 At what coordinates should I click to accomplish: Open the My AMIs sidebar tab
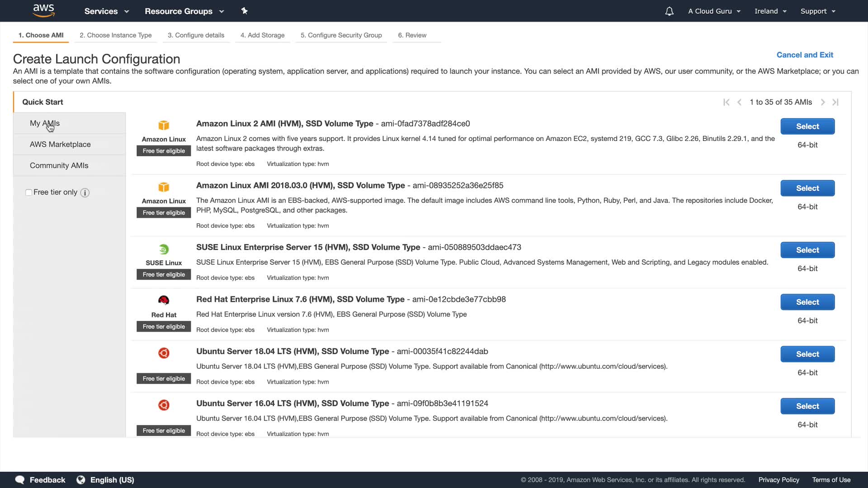coord(45,123)
